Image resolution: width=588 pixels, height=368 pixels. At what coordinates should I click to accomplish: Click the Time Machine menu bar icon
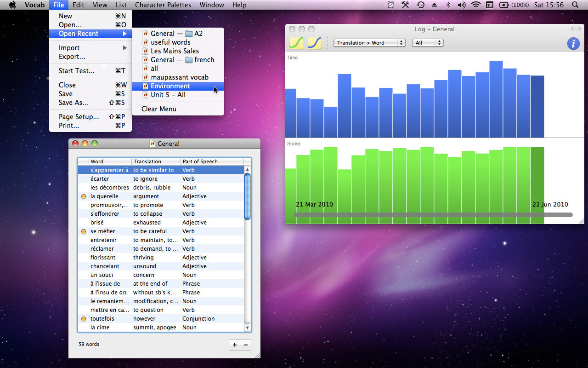coord(420,5)
